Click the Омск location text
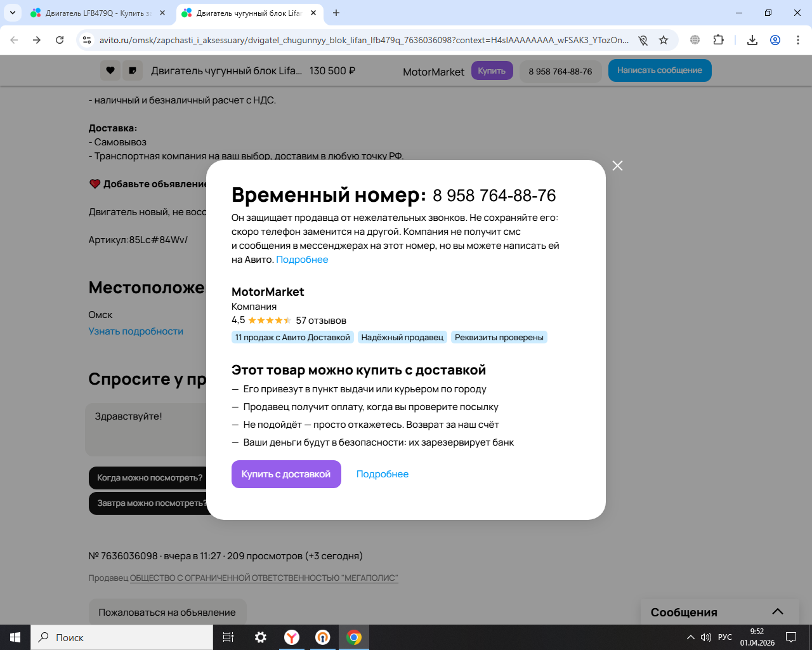 [x=100, y=315]
